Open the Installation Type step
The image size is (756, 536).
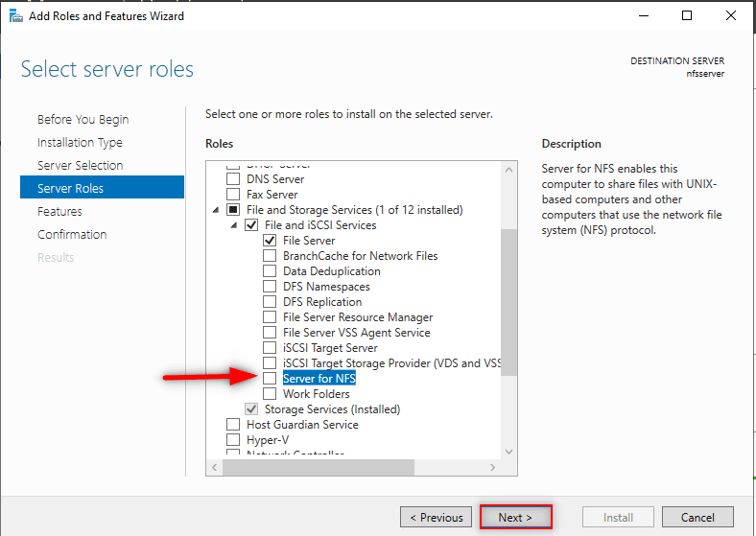[x=80, y=143]
